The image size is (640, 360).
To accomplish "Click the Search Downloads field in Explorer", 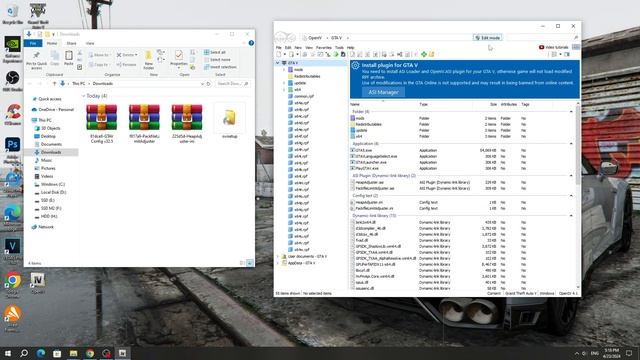I will [233, 84].
